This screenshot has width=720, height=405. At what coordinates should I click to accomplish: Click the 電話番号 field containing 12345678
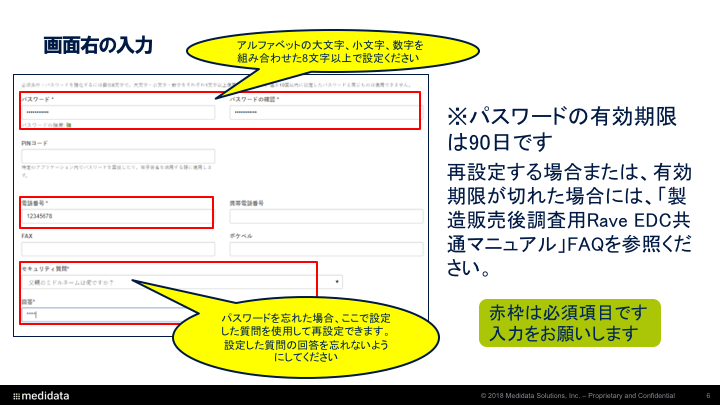(117, 215)
